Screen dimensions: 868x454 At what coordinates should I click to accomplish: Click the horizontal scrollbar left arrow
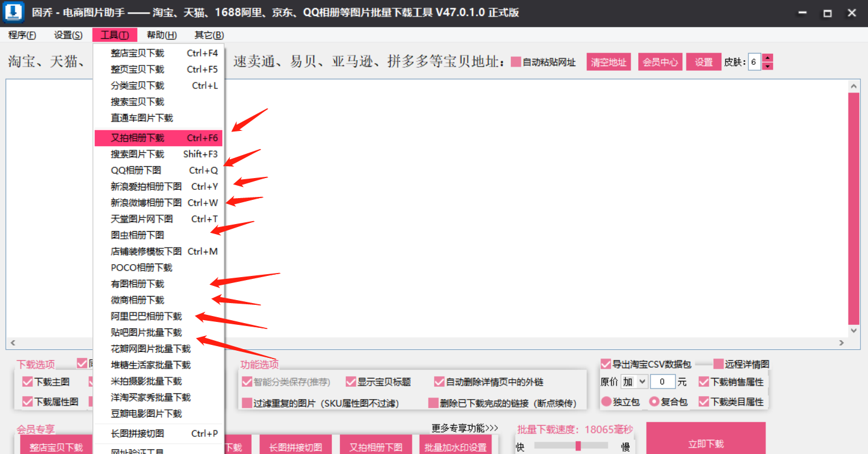pos(12,343)
